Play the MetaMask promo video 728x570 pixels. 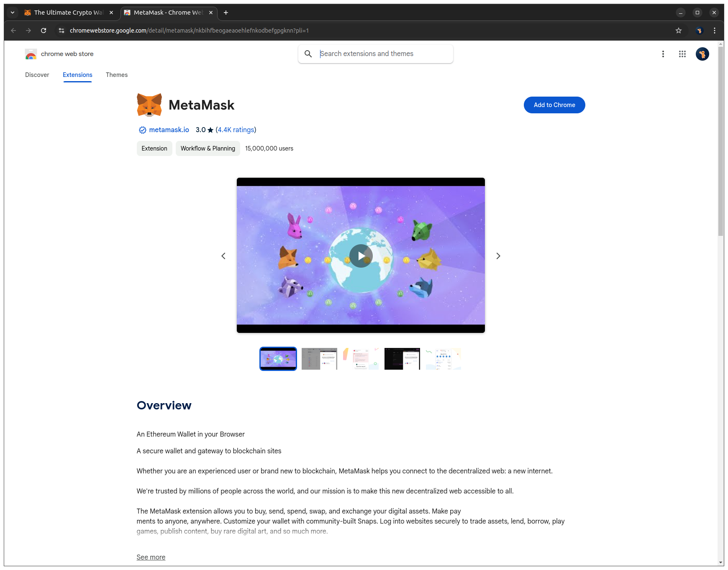point(361,256)
